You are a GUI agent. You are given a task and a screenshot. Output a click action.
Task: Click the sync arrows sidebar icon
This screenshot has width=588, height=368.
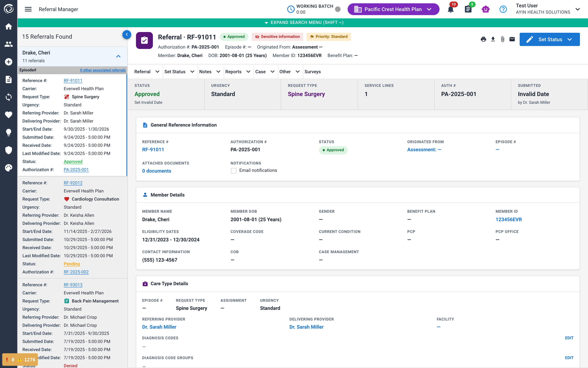(x=8, y=97)
